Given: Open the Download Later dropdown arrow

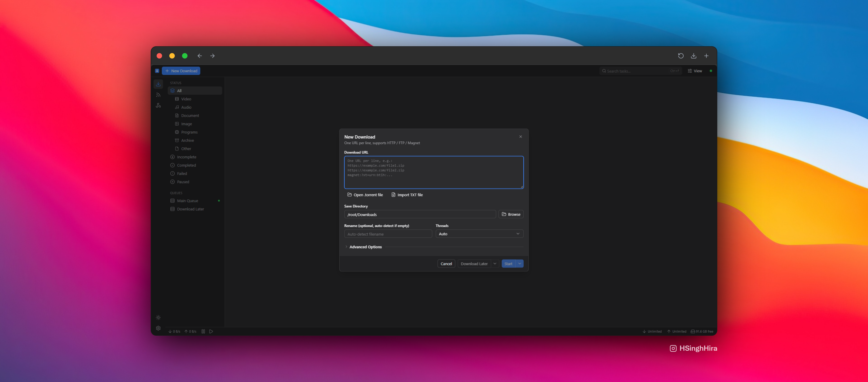Looking at the screenshot, I should (495, 264).
